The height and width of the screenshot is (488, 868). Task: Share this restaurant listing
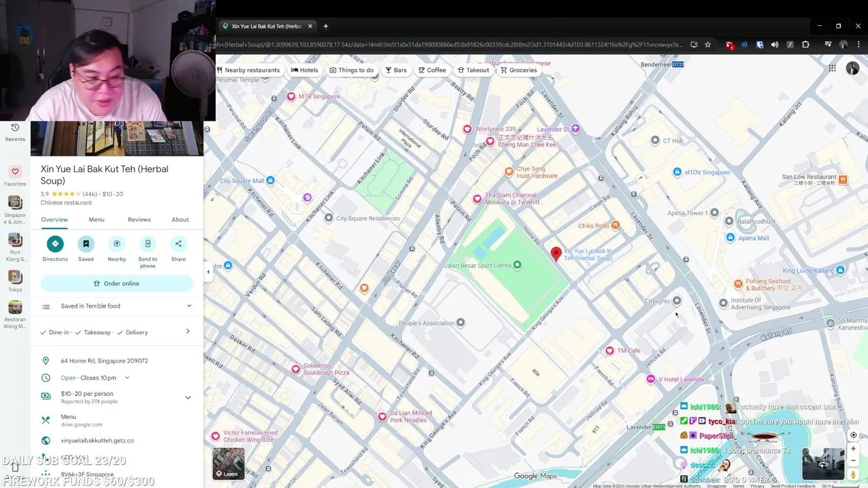pyautogui.click(x=178, y=244)
